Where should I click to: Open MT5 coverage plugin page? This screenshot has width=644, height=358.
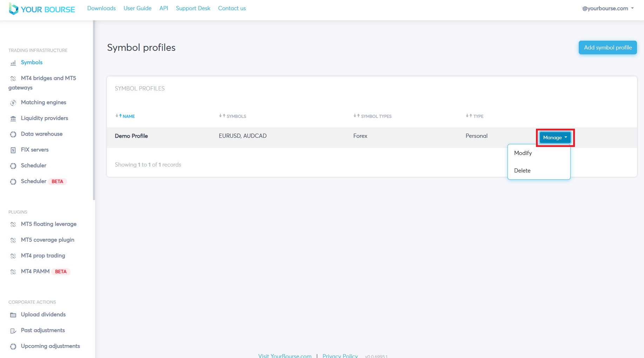click(x=48, y=240)
